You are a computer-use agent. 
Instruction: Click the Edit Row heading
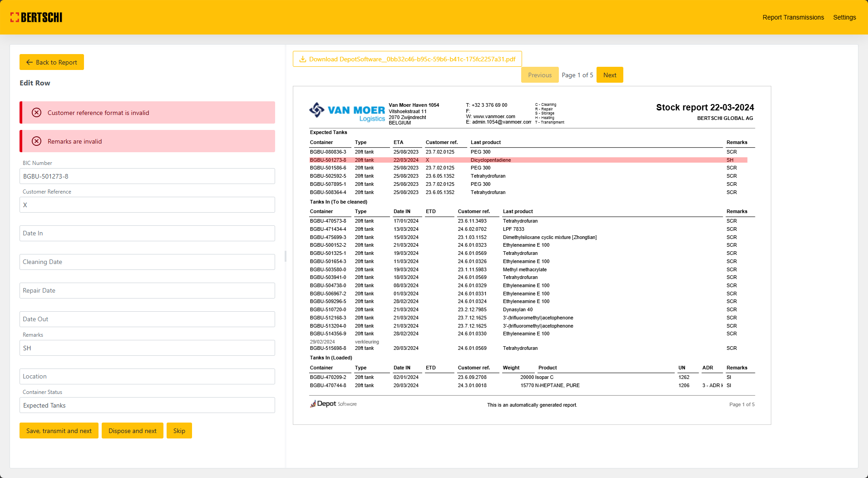[x=35, y=83]
